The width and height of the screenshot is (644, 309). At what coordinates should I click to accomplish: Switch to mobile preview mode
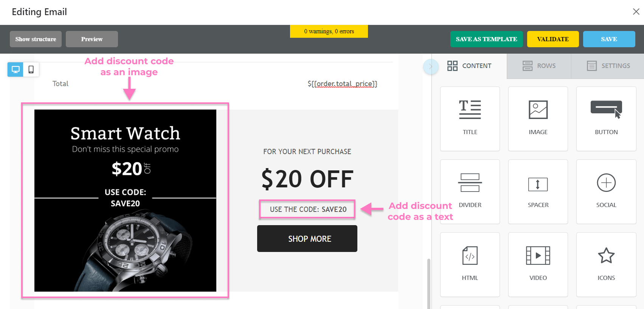[x=31, y=70]
